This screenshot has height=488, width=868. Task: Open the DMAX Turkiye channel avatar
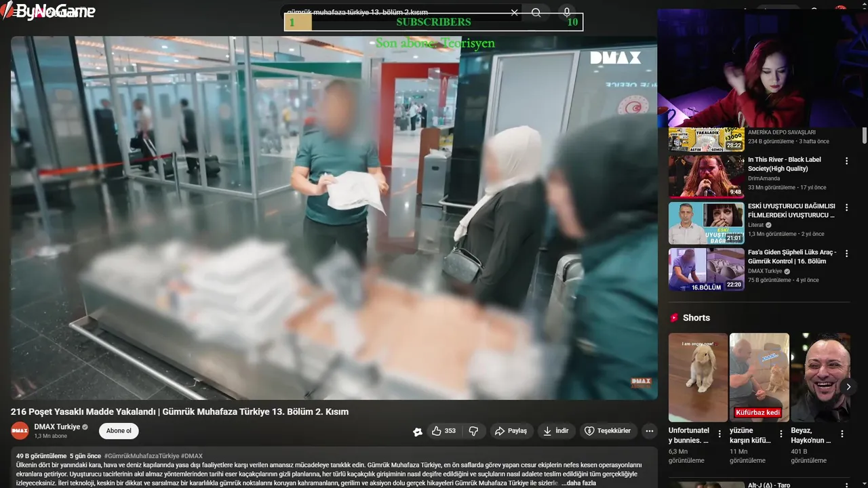point(20,430)
